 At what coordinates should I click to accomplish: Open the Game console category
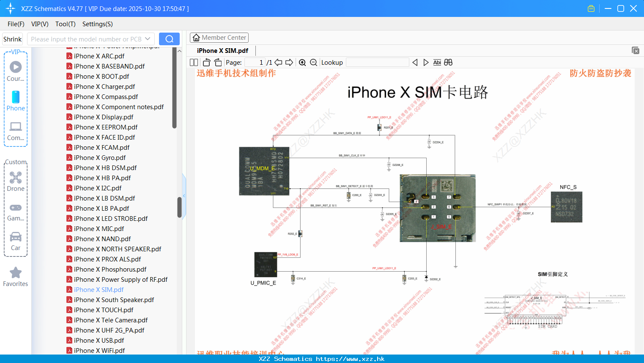(x=16, y=212)
